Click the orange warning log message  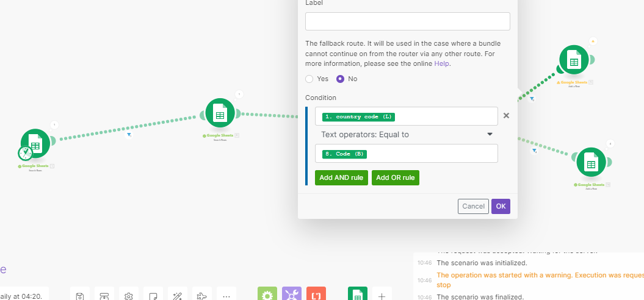(540, 280)
